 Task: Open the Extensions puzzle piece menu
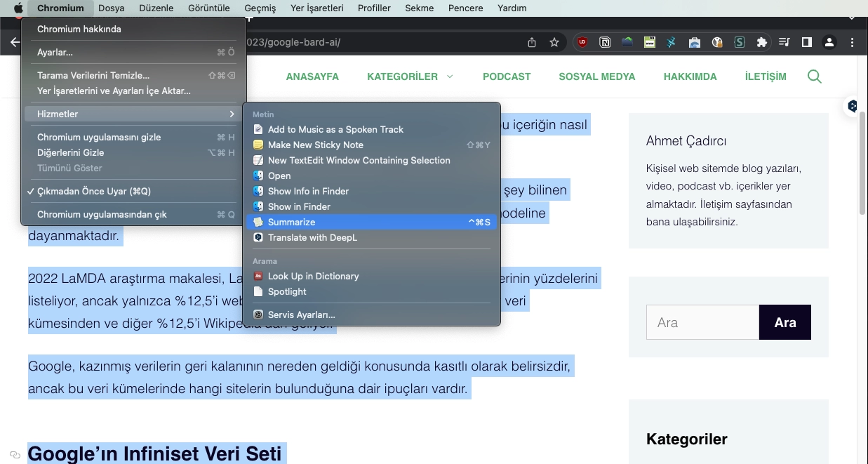click(x=761, y=42)
